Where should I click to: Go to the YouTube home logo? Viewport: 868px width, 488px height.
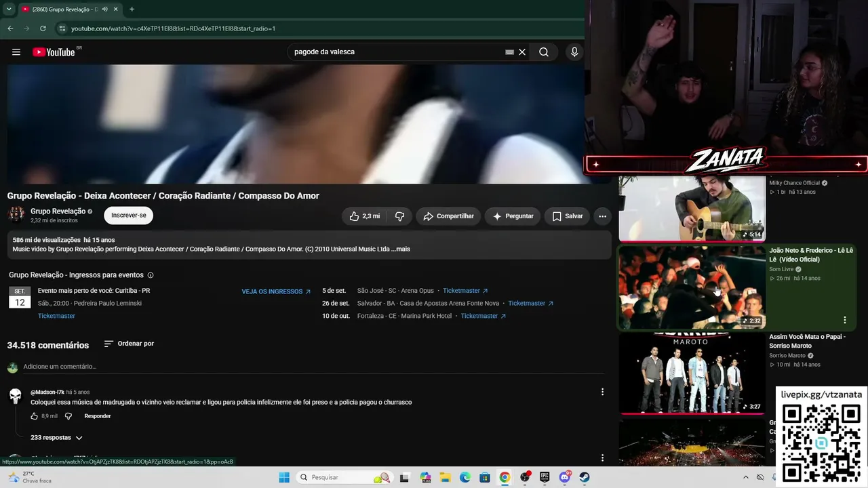pyautogui.click(x=54, y=52)
